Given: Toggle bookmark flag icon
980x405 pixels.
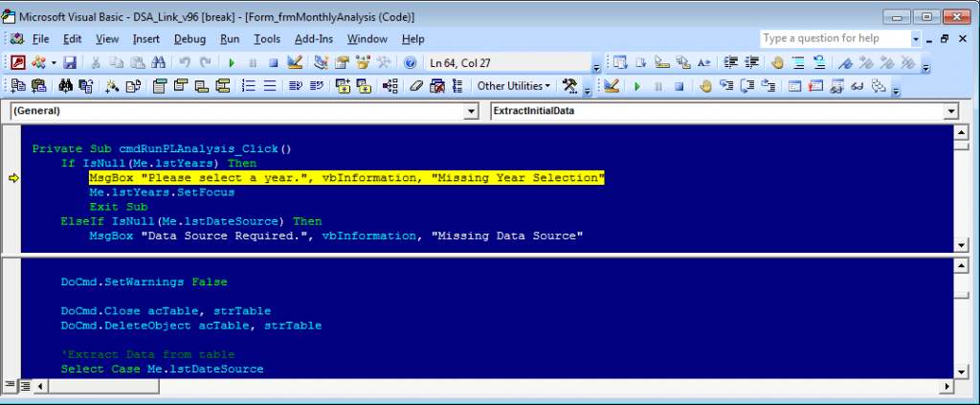Looking at the screenshot, I should pos(846,62).
